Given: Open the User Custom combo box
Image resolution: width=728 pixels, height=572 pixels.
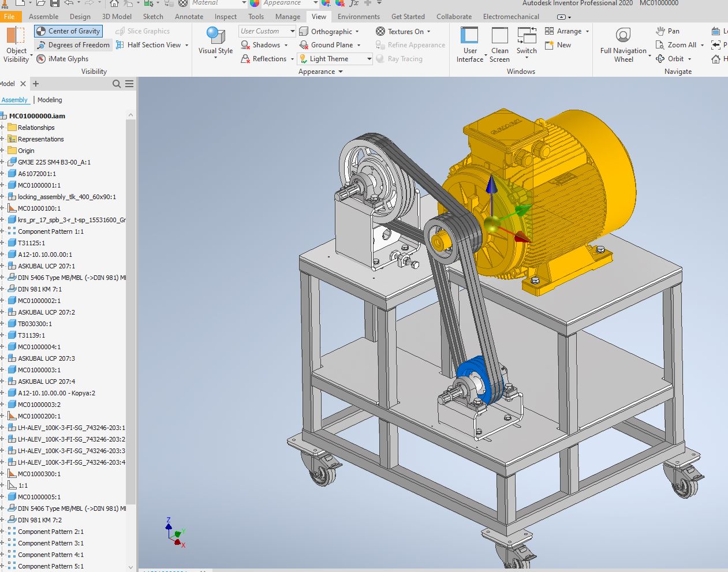Looking at the screenshot, I should [x=267, y=31].
